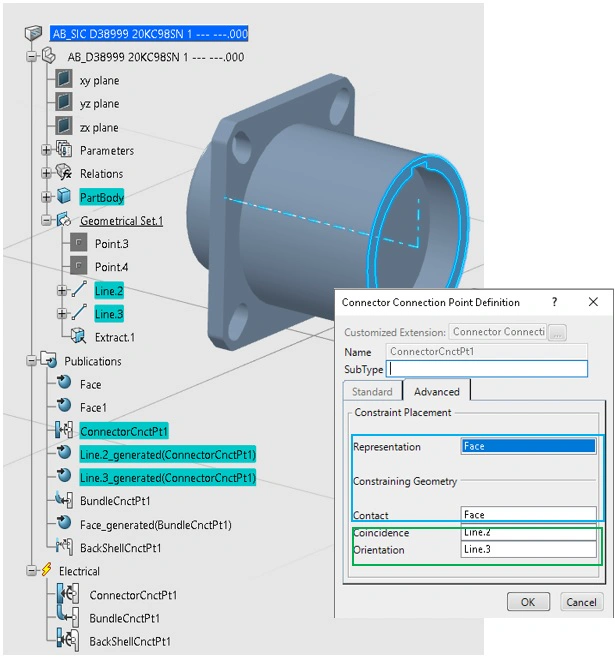Click BackShellCnctPt1 icon under Electrical
The height and width of the screenshot is (657, 615).
coord(68,639)
